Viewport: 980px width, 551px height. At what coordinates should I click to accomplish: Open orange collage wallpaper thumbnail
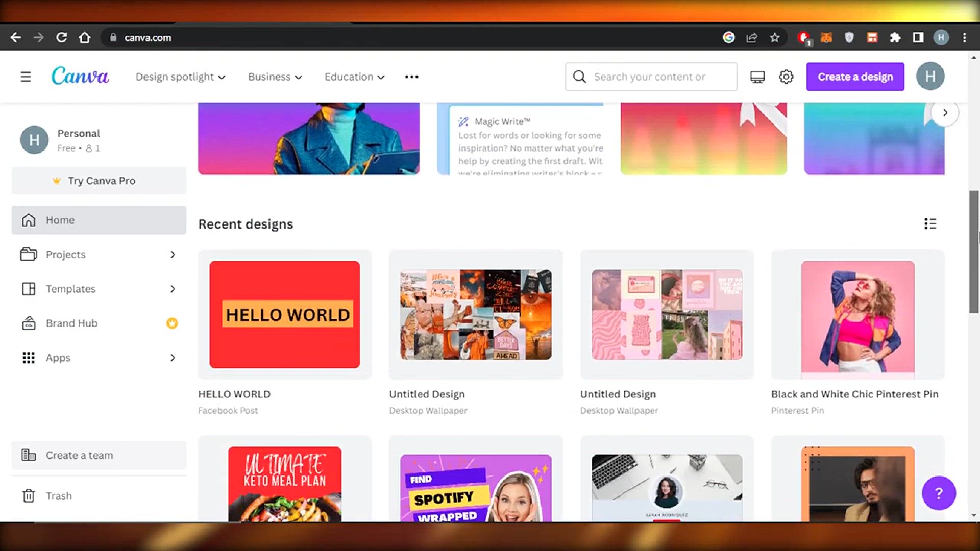(x=476, y=314)
